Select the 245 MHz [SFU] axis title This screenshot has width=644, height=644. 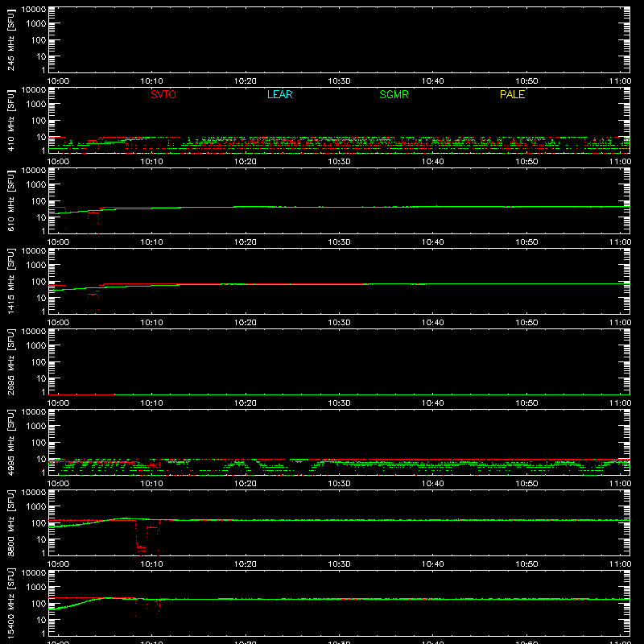pyautogui.click(x=10, y=39)
